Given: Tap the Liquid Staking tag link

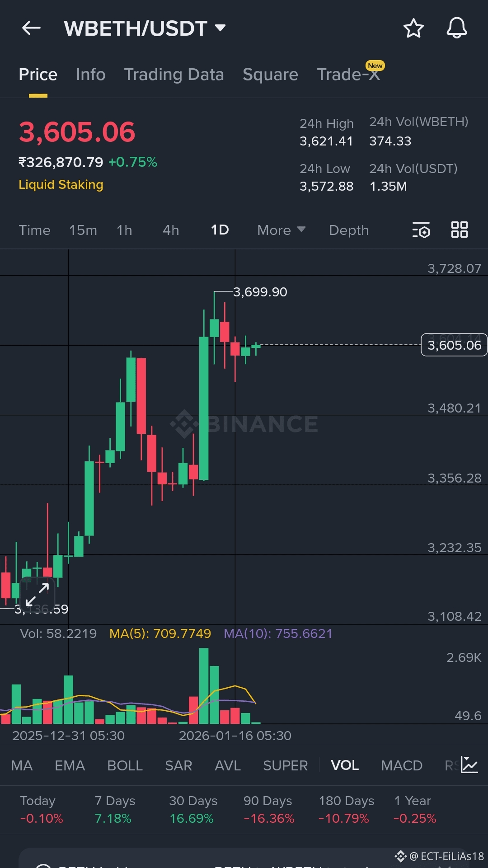Looking at the screenshot, I should (61, 184).
